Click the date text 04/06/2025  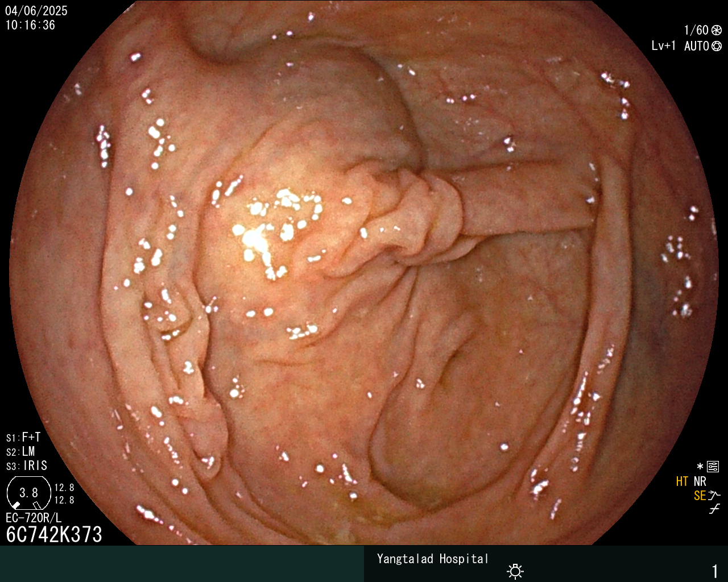coord(36,11)
